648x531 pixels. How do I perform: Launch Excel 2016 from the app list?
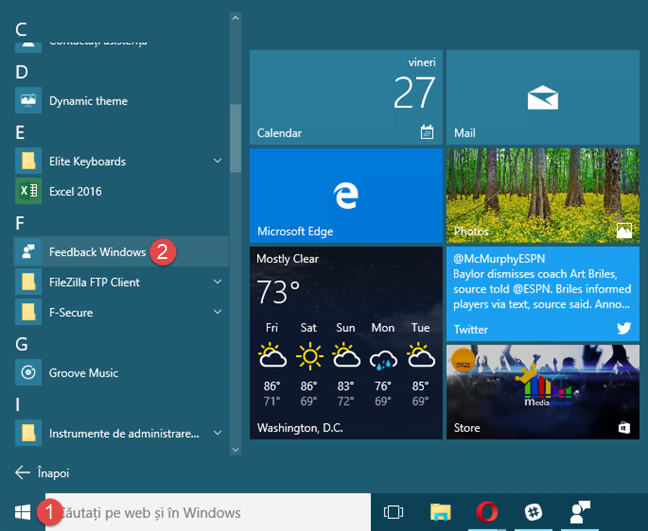tap(121, 191)
